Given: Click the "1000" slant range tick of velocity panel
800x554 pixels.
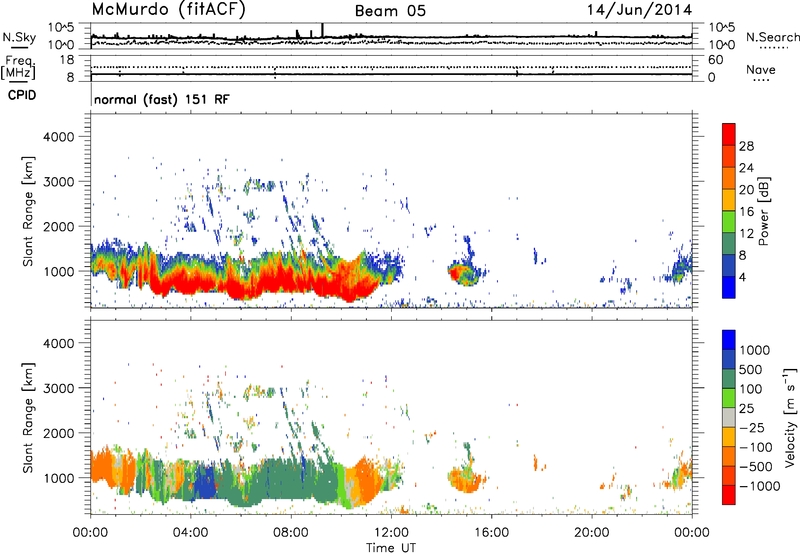Looking at the screenshot, I should click(59, 478).
